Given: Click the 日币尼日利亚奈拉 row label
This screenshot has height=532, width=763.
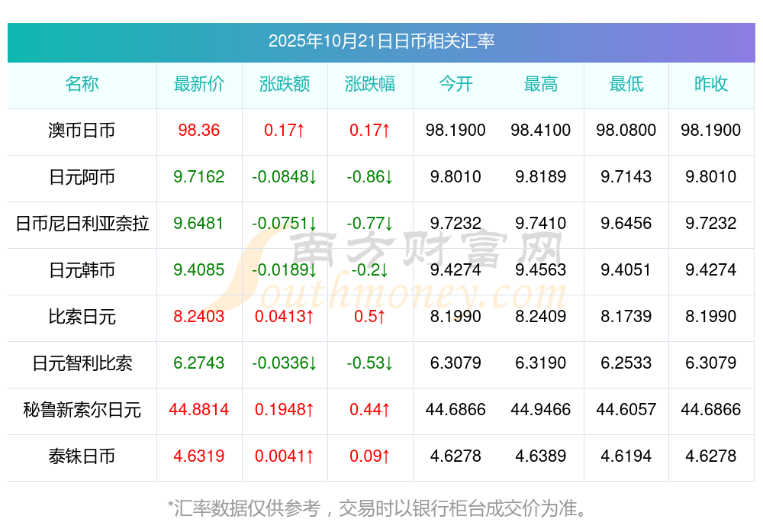Looking at the screenshot, I should [x=82, y=224].
